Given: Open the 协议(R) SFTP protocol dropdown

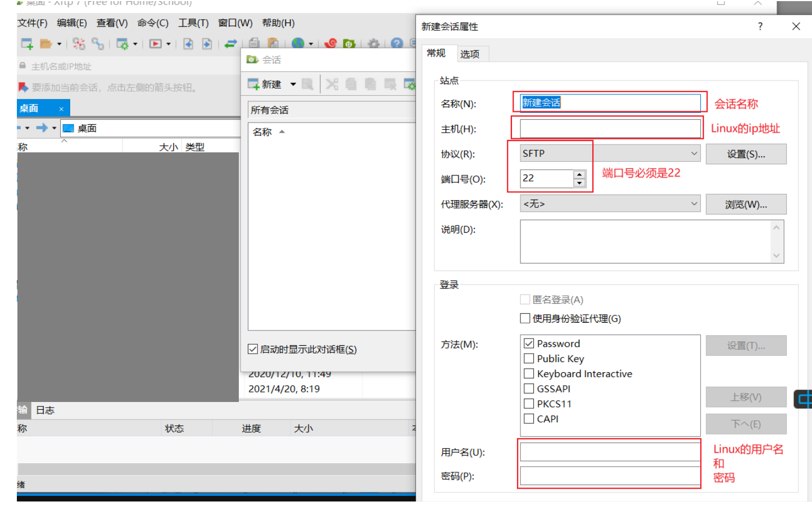Looking at the screenshot, I should pyautogui.click(x=695, y=153).
